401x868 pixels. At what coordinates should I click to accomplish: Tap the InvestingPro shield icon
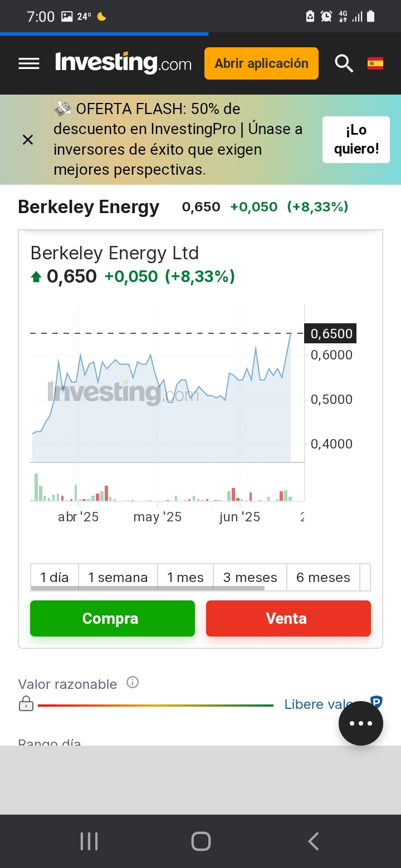point(376,703)
